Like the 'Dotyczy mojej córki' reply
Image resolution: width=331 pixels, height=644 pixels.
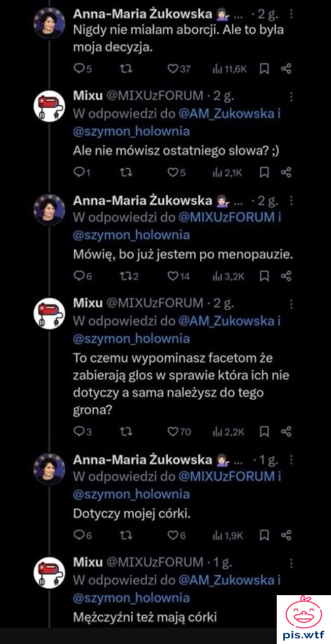pyautogui.click(x=172, y=535)
